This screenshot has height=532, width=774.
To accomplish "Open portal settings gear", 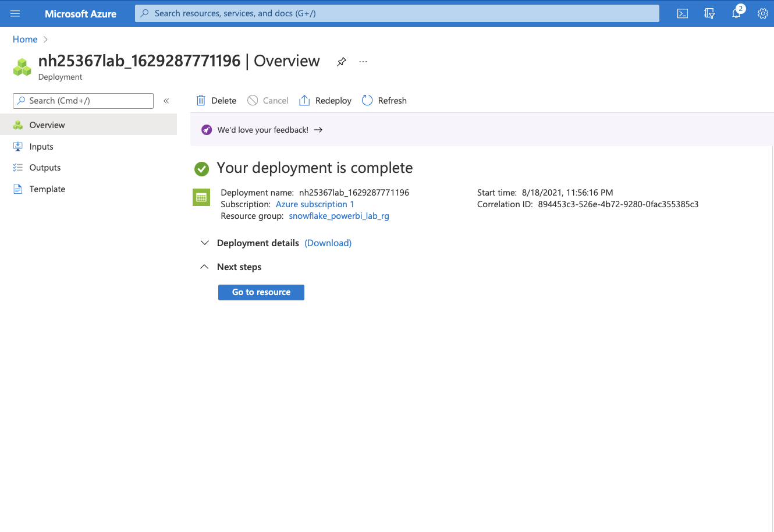I will pyautogui.click(x=762, y=13).
